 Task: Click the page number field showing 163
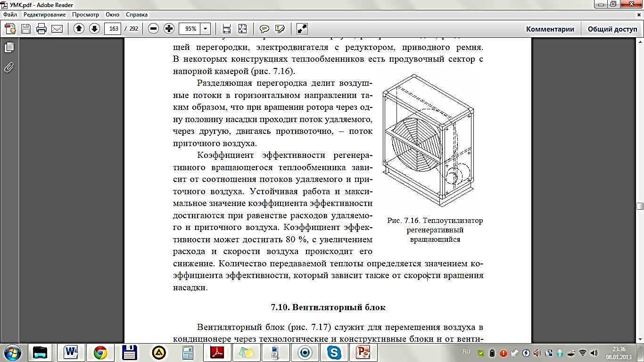[x=113, y=29]
